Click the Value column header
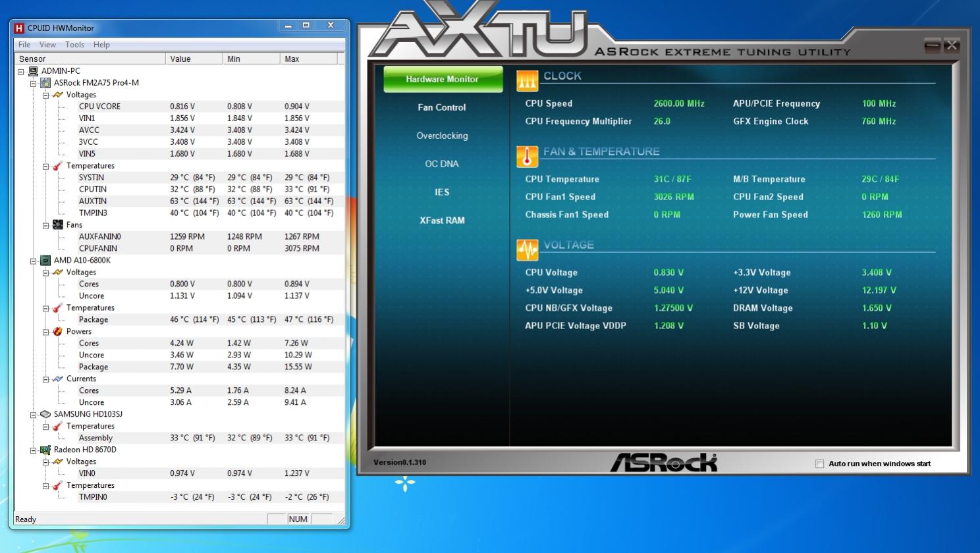 click(194, 59)
